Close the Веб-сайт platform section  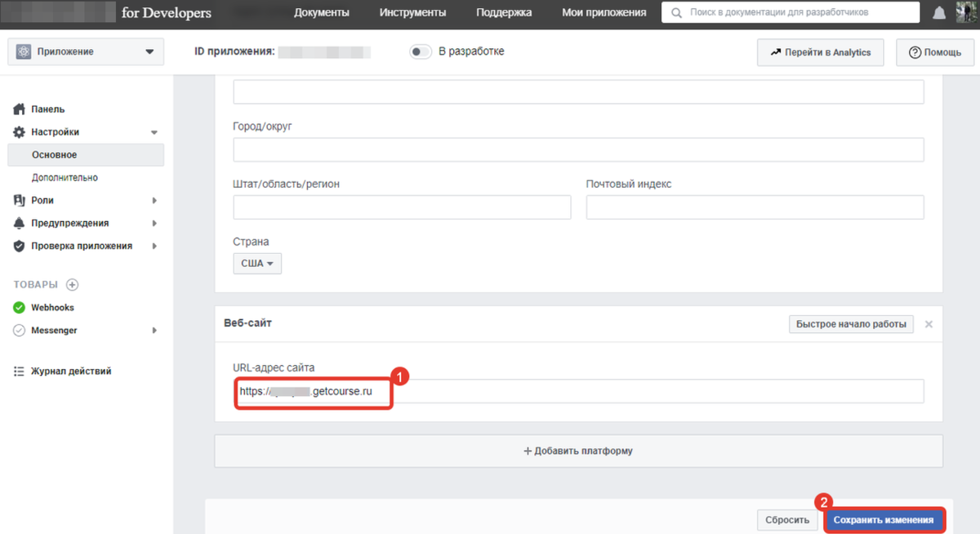(x=928, y=324)
